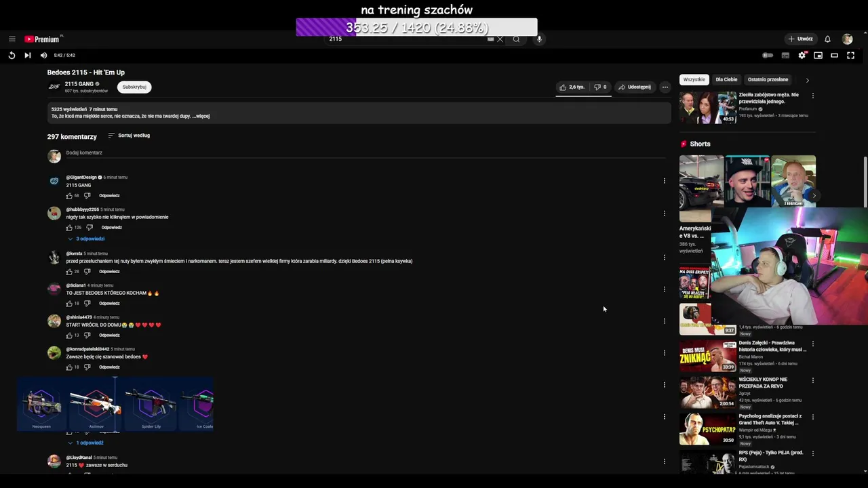Image resolution: width=868 pixels, height=488 pixels.
Task: Click the Udostępnij share button
Action: coord(635,87)
